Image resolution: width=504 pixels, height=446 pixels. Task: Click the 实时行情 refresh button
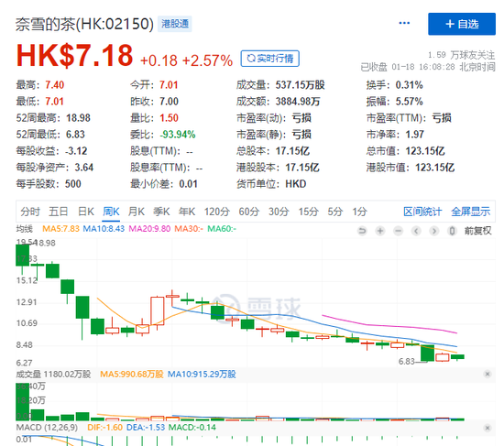[x=270, y=59]
